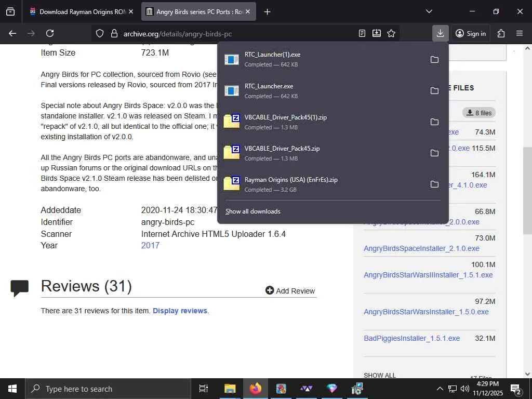Open Display reviews link

pos(180,311)
